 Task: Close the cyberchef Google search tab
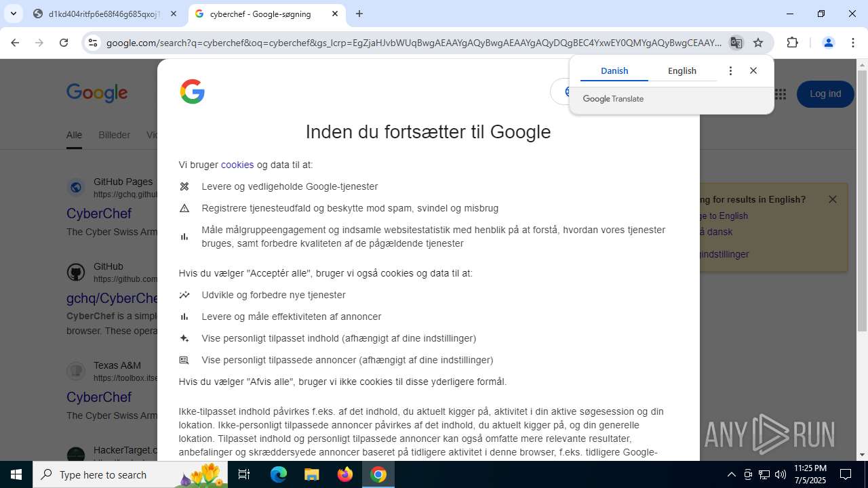tap(335, 14)
